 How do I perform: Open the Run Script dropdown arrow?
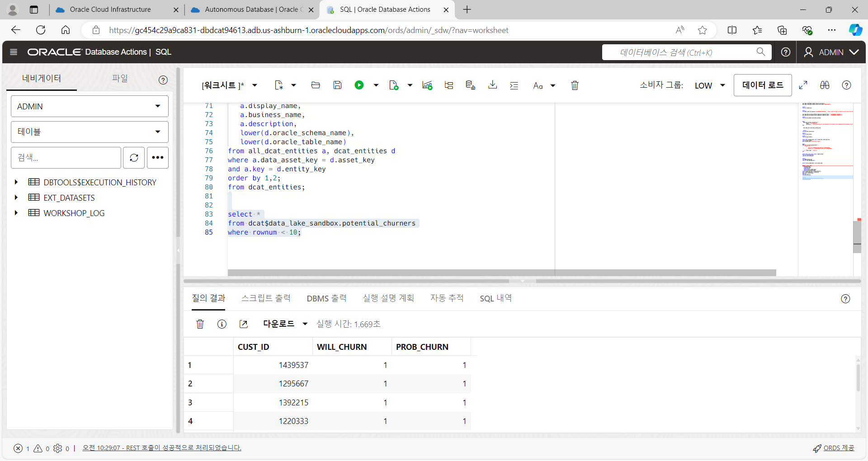[410, 85]
